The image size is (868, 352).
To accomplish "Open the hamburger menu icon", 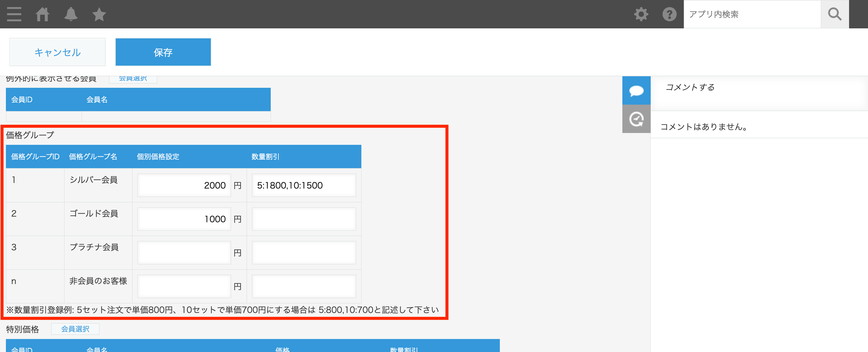I will 14,14.
